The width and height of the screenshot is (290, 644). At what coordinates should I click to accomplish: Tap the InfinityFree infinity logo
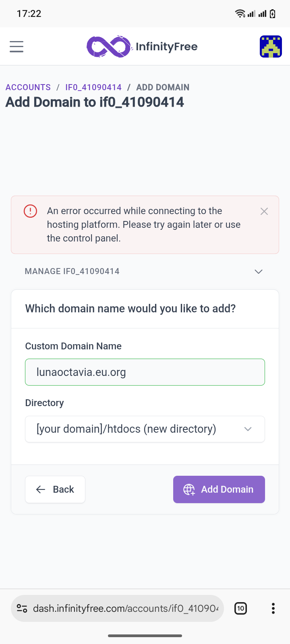pos(109,46)
